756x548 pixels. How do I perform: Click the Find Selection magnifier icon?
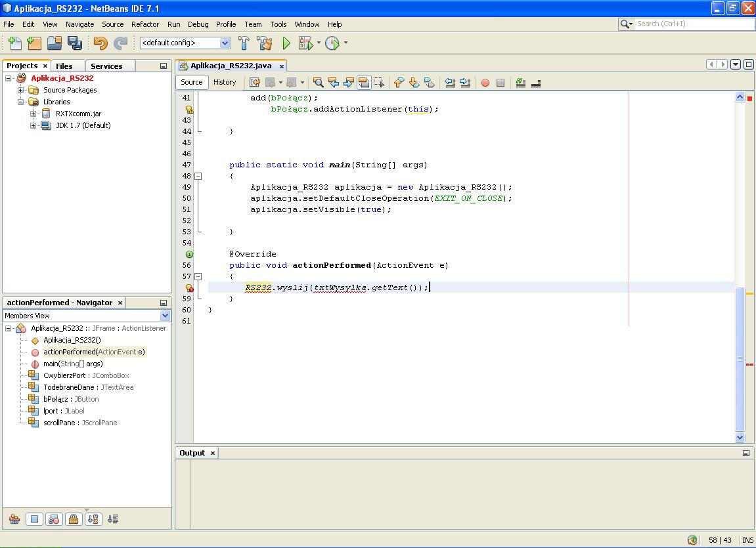coord(318,82)
